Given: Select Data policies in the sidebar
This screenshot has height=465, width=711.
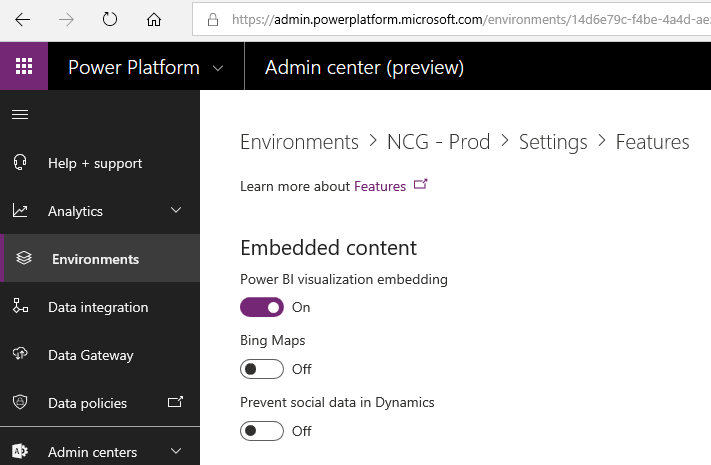Looking at the screenshot, I should click(87, 403).
